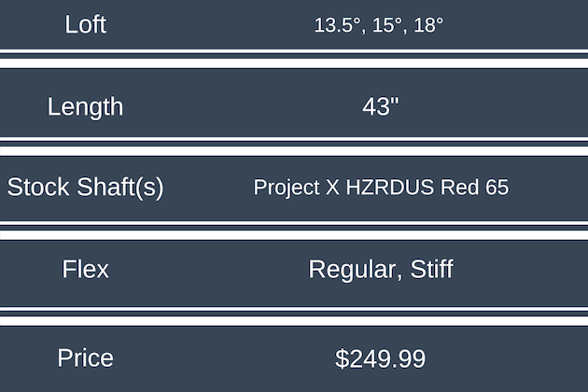
Task: Click the divider between Loft and Length rows
Action: coord(294,62)
